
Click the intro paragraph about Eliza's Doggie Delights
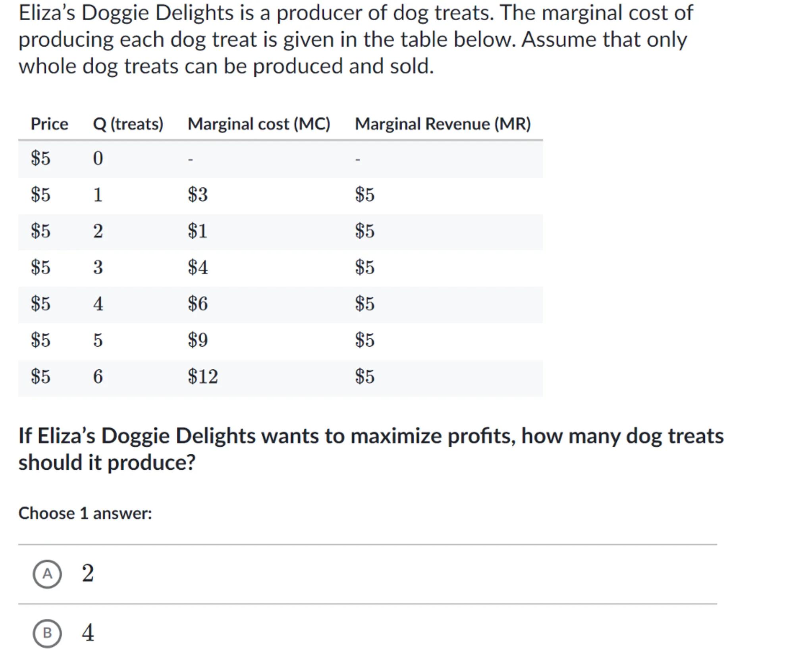pos(356,39)
